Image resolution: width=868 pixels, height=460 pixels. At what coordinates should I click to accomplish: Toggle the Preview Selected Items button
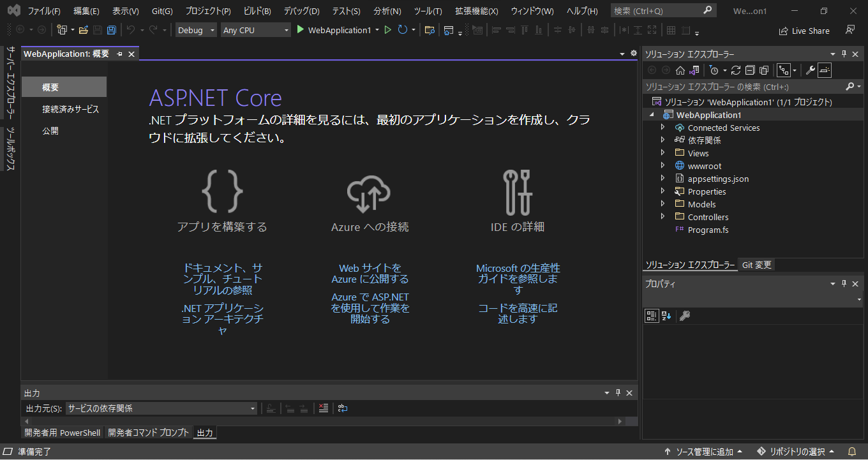[825, 70]
